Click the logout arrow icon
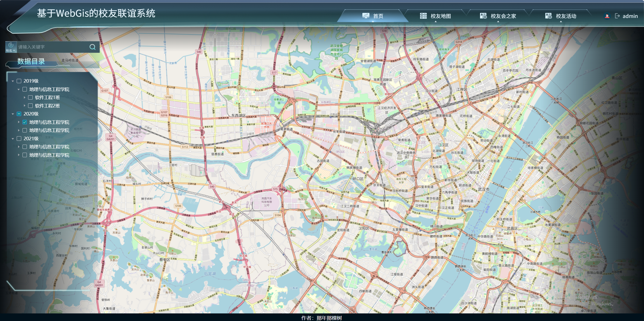644x321 pixels. 617,16
